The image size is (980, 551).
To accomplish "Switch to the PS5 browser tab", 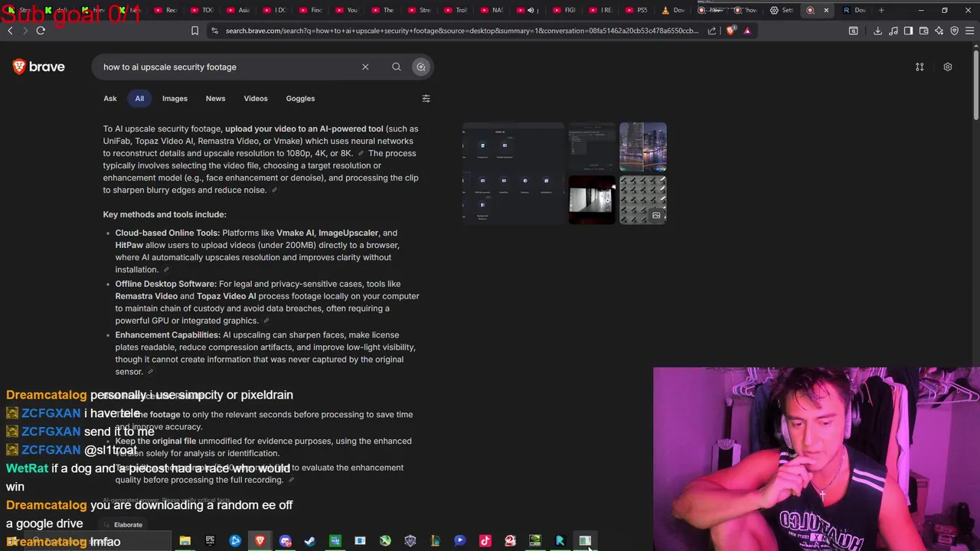I will (637, 10).
